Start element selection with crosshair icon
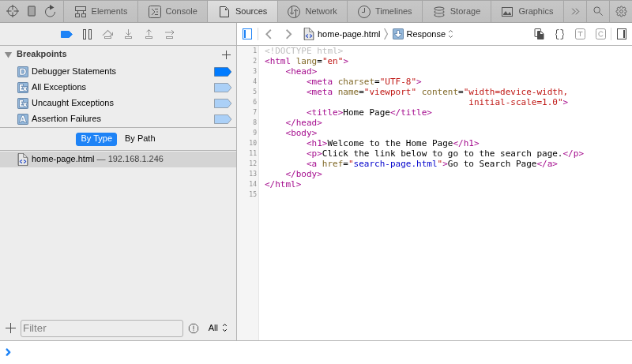 [x=12, y=11]
